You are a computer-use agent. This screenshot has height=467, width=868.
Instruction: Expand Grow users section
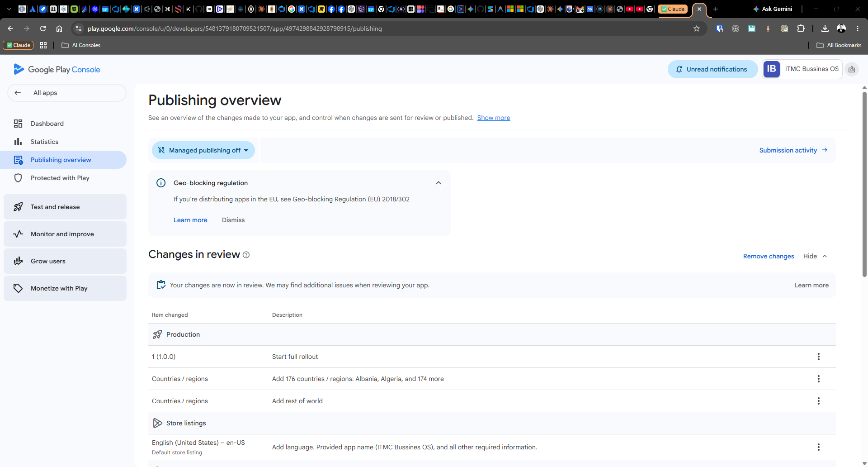65,261
